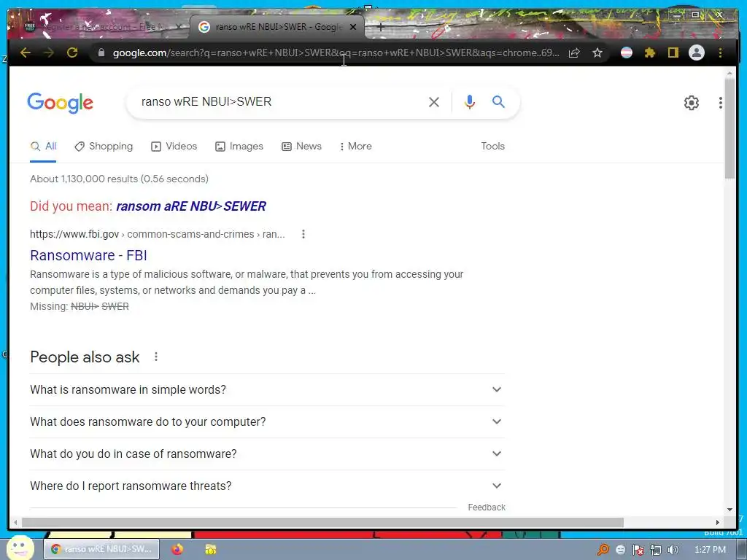Click the striped extension icon in toolbar
The width and height of the screenshot is (747, 560).
627,52
